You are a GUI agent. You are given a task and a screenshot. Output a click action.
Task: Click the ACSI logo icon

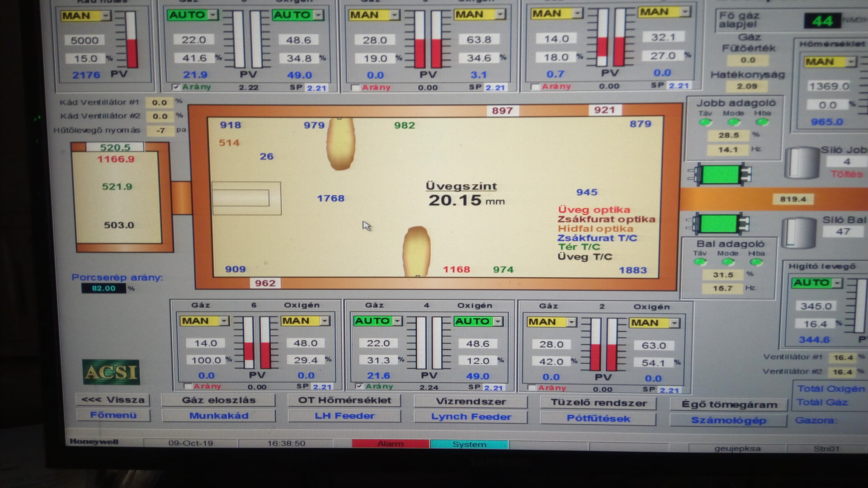111,372
